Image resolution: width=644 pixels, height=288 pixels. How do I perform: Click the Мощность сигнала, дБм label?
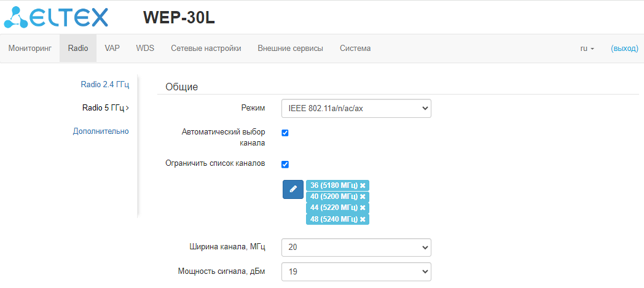(x=222, y=271)
